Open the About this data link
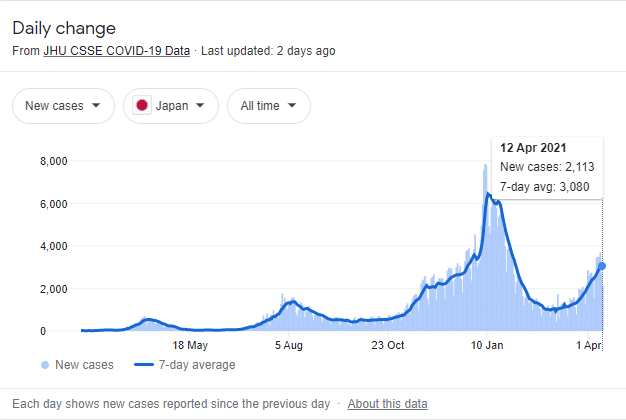Viewport: 626px width, 420px height. (x=388, y=404)
